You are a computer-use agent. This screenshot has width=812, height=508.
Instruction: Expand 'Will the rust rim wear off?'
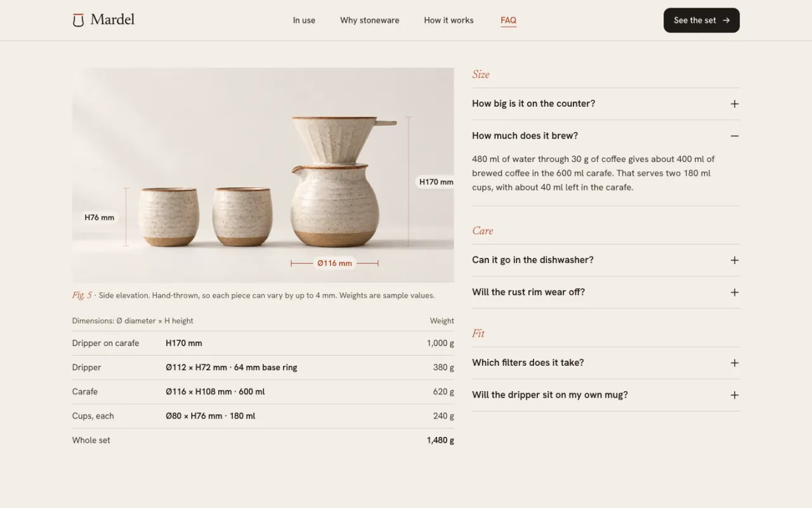click(606, 293)
